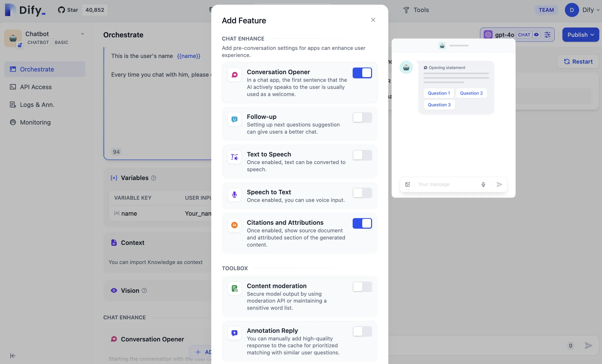Go to API Access in sidebar
This screenshot has height=364, width=602.
[36, 87]
